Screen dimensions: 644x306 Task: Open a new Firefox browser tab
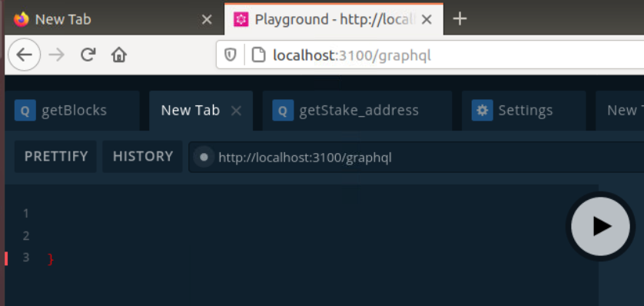click(460, 19)
